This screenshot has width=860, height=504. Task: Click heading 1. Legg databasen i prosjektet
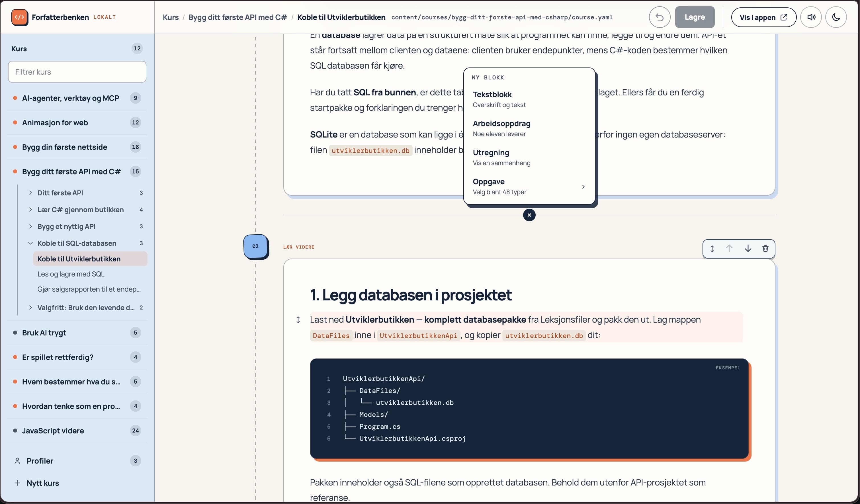(x=411, y=295)
